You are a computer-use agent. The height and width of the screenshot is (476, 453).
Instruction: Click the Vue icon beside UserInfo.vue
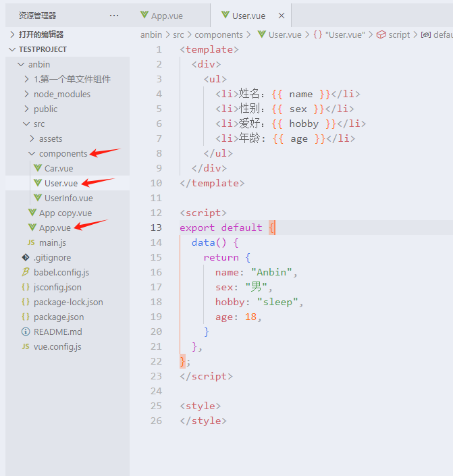click(x=38, y=198)
